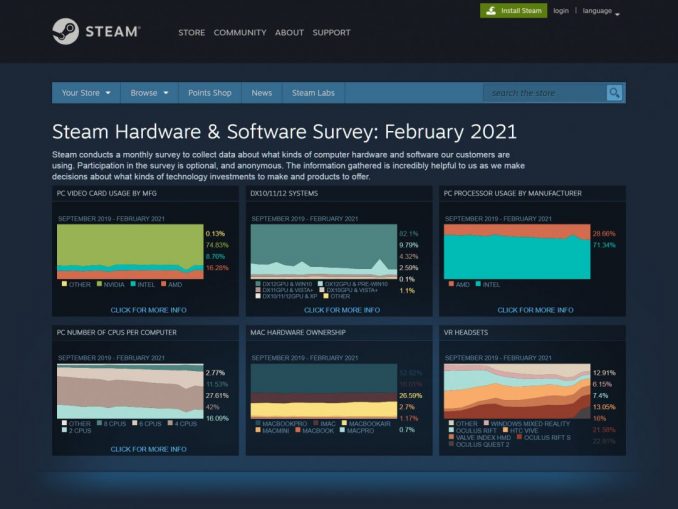Expand the language dropdown
This screenshot has height=509, width=678.
coord(601,11)
